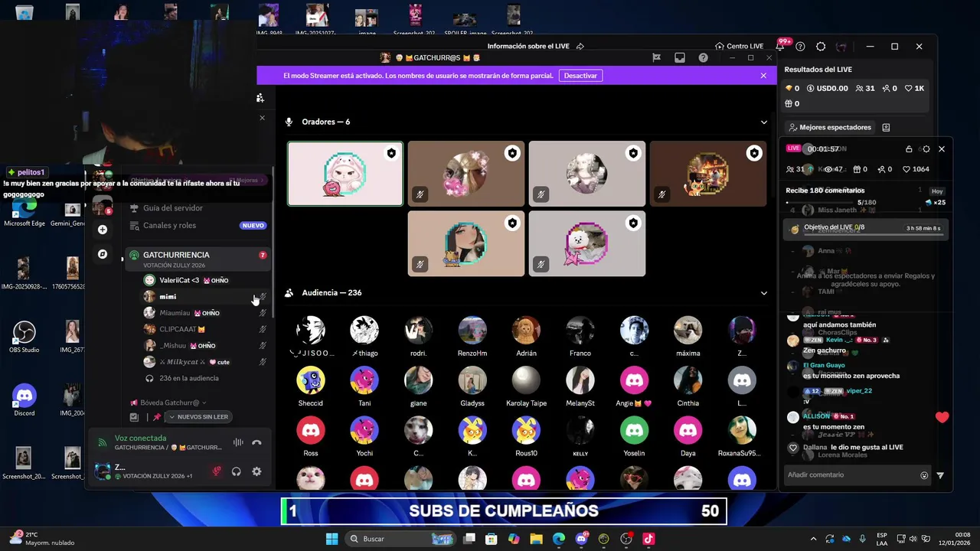Dismiss the Streamer mode banner
The width and height of the screenshot is (980, 551).
763,76
